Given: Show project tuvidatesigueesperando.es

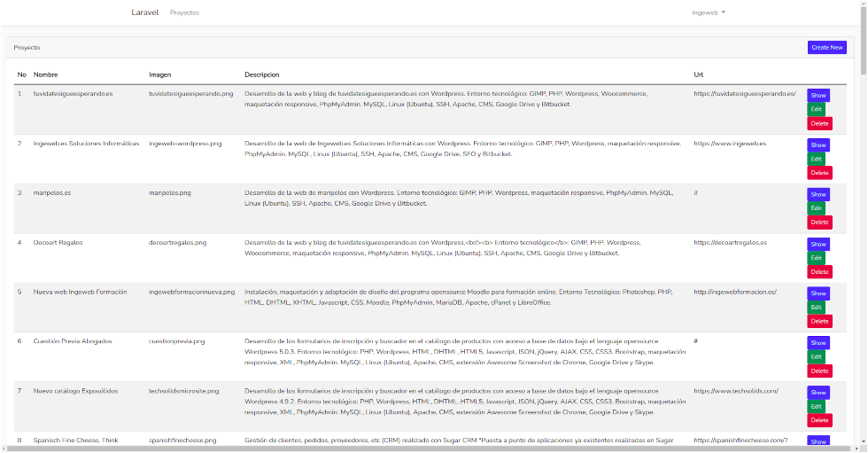Looking at the screenshot, I should click(x=818, y=95).
